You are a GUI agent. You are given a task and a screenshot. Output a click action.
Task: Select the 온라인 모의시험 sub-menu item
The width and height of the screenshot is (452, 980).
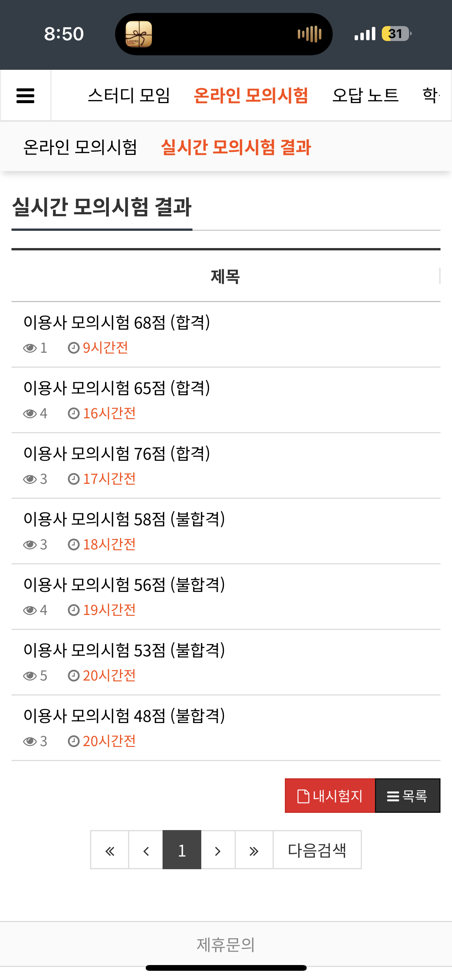(80, 147)
